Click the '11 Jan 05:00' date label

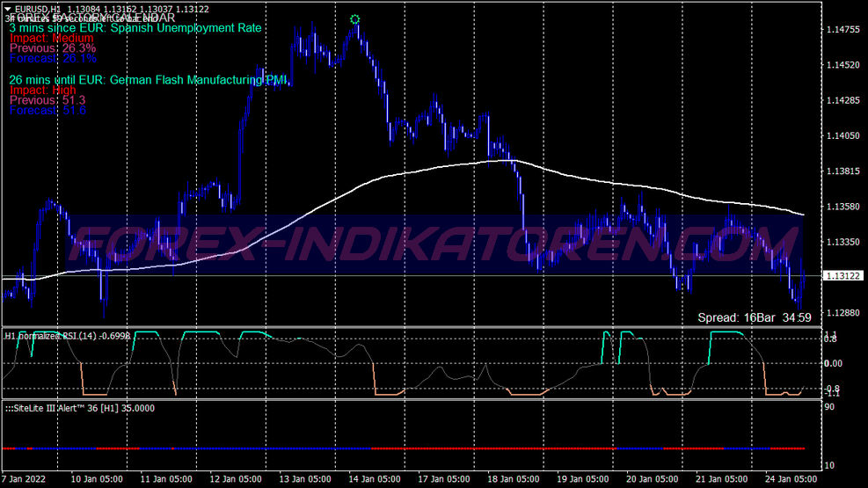pos(166,478)
